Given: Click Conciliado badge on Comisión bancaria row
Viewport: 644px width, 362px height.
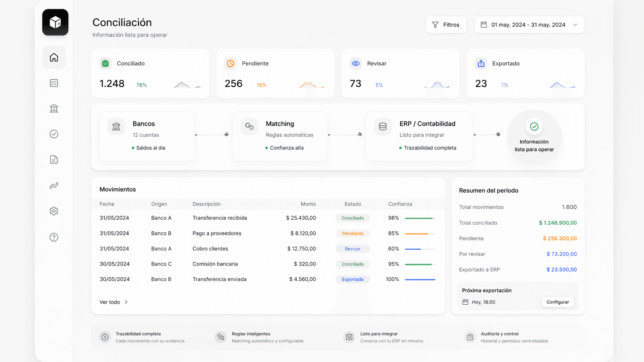Looking at the screenshot, I should click(353, 264).
